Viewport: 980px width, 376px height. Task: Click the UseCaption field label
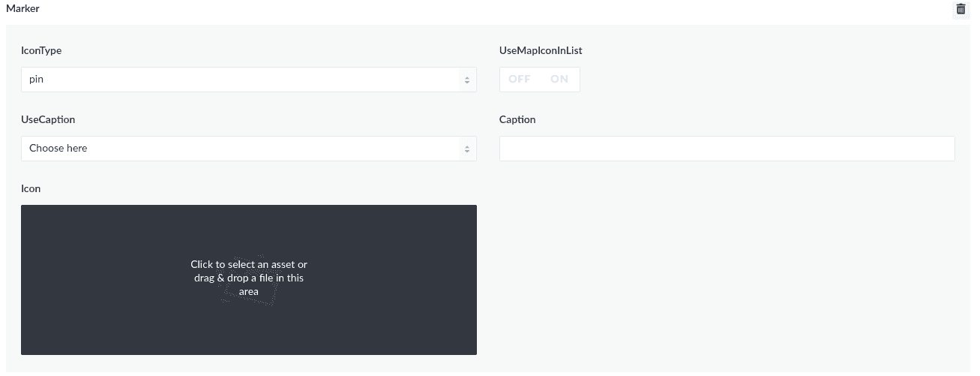[48, 119]
